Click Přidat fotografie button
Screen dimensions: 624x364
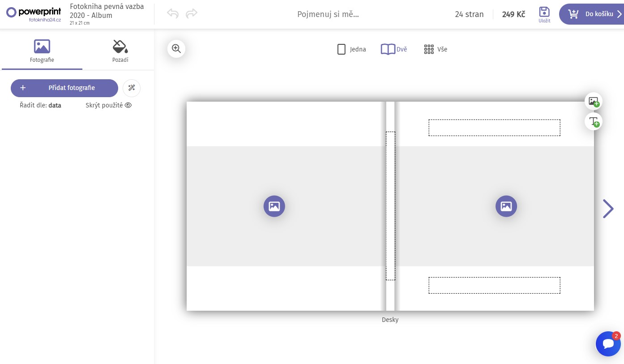[64, 88]
